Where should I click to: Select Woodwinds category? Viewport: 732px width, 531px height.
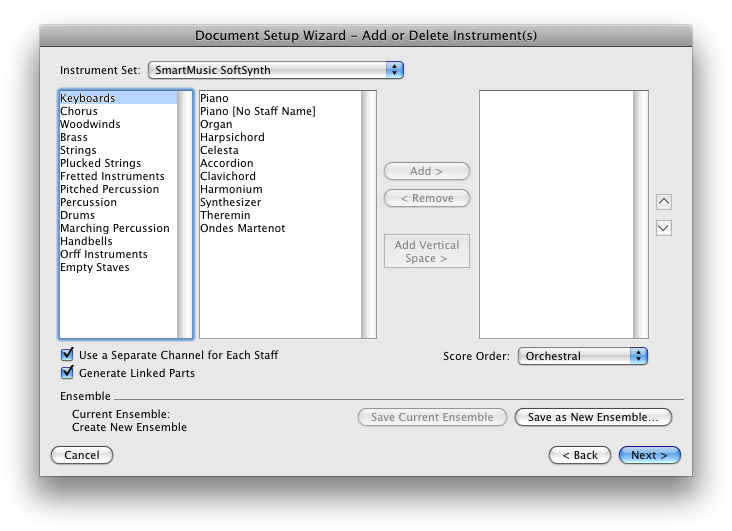click(x=119, y=124)
